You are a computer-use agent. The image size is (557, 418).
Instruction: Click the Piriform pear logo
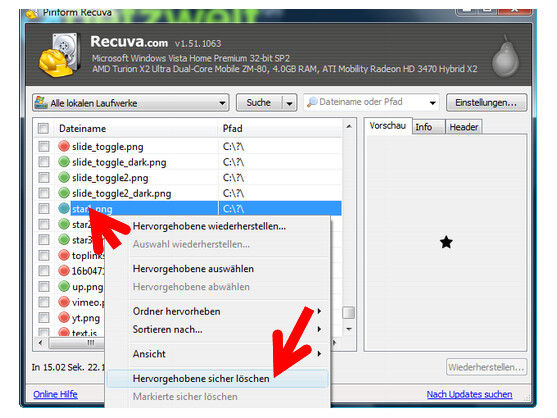(505, 57)
